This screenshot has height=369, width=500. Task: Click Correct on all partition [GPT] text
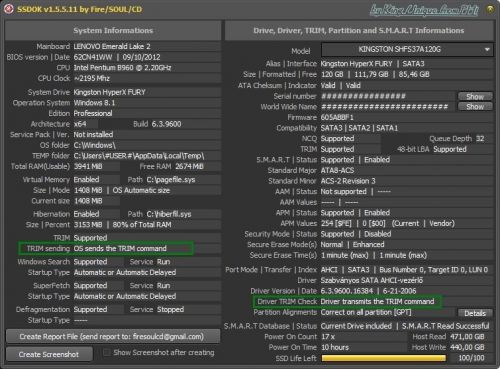(x=366, y=313)
